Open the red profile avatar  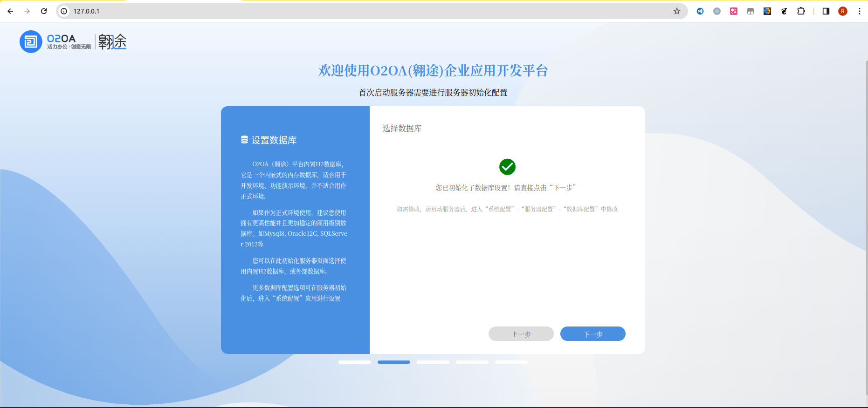click(843, 11)
